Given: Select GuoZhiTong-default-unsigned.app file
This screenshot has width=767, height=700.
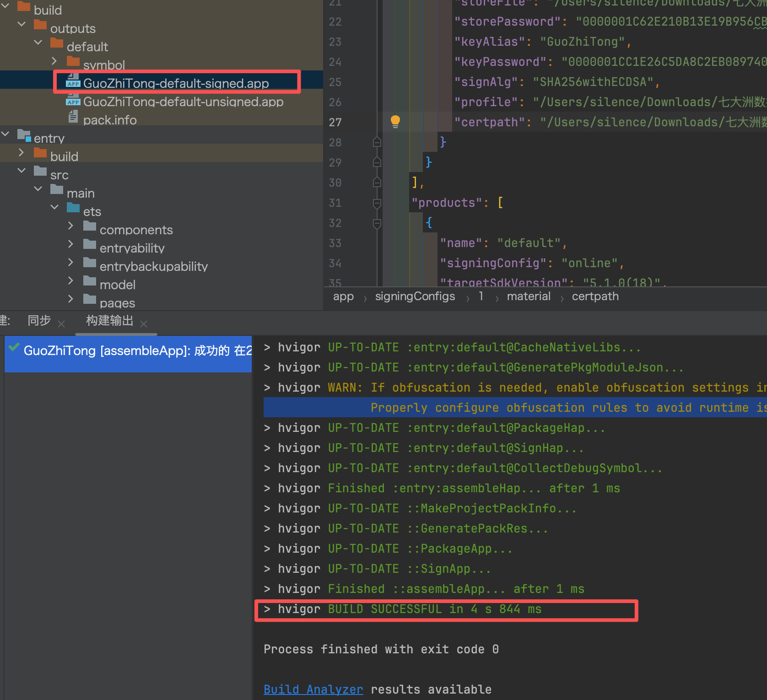Looking at the screenshot, I should 184,102.
